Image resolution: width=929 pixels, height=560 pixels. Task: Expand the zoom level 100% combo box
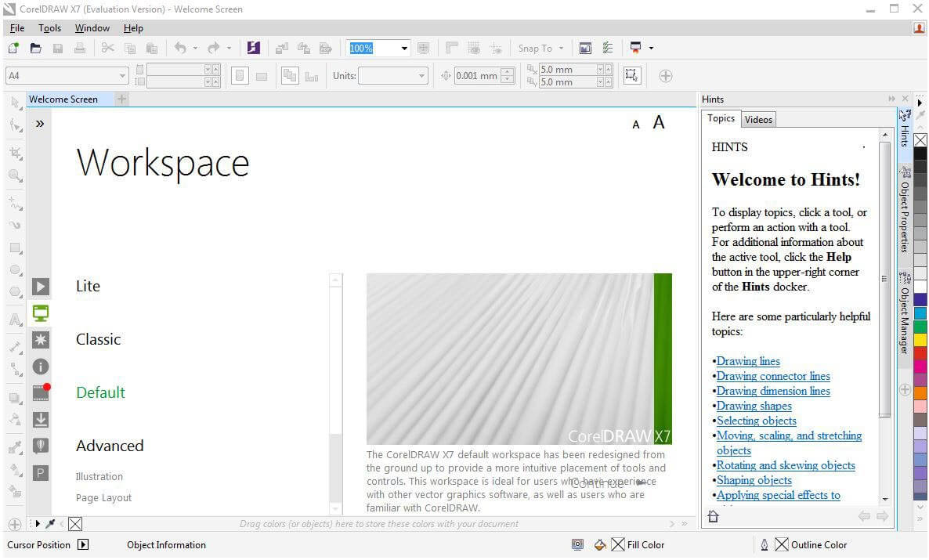(x=404, y=48)
